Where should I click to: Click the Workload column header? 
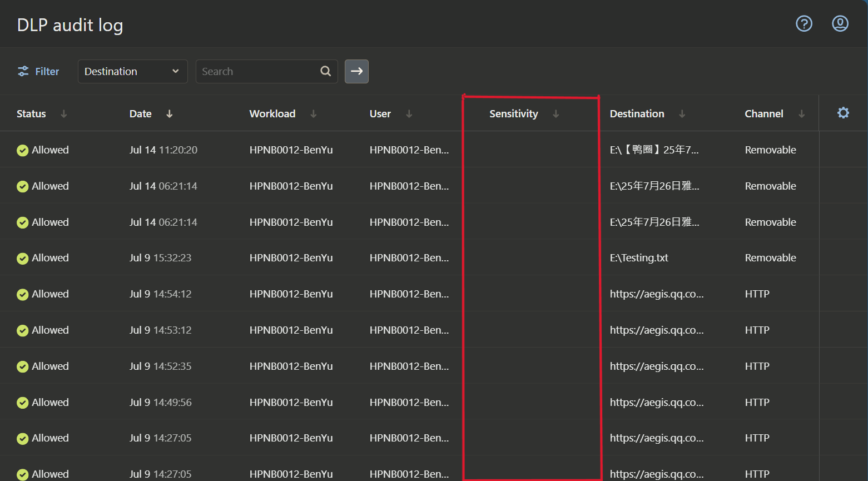(272, 114)
